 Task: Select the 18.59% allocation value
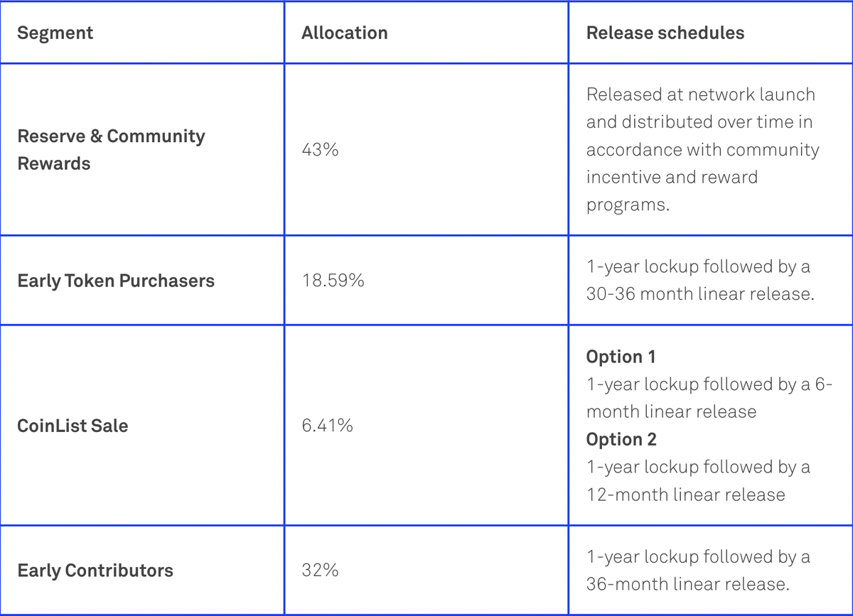pyautogui.click(x=333, y=281)
